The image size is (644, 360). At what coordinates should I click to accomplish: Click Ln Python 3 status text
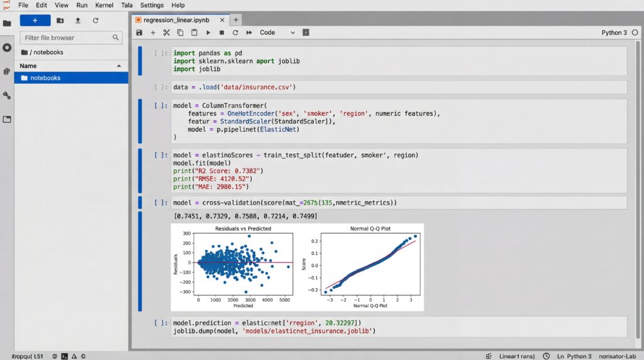(x=574, y=356)
